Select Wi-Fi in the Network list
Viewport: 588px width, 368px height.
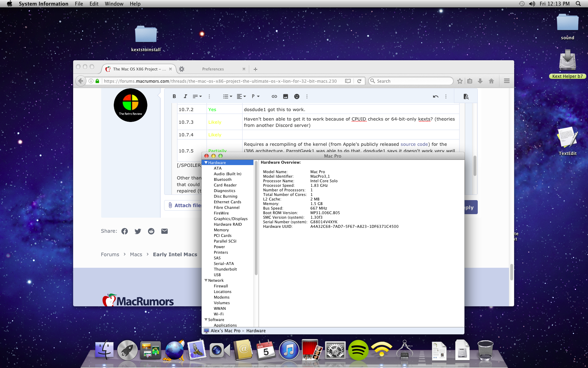pyautogui.click(x=219, y=314)
